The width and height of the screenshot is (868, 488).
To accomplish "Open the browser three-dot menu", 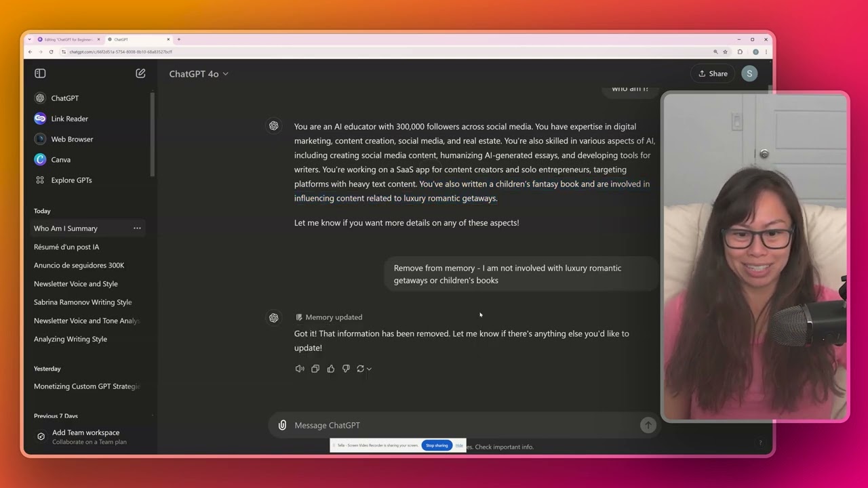I will coord(766,52).
